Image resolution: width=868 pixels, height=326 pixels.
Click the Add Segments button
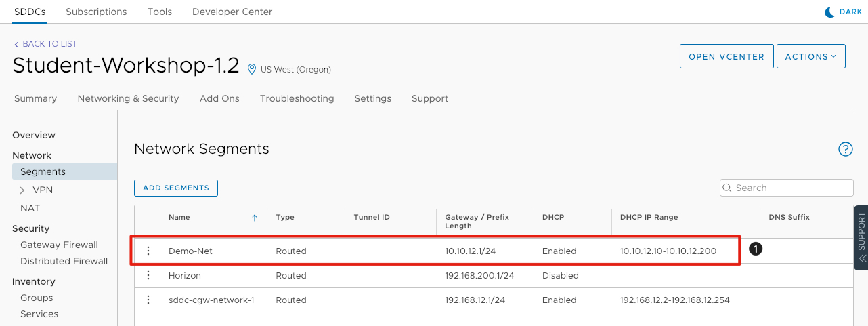pos(176,188)
